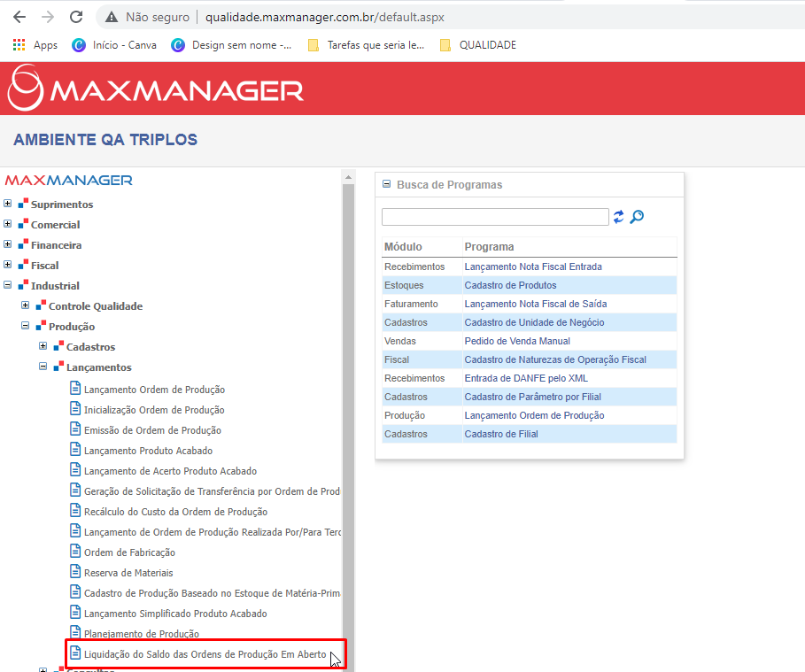The height and width of the screenshot is (672, 805).
Task: Open 'Cadastro de Filial' link
Action: pyautogui.click(x=501, y=435)
